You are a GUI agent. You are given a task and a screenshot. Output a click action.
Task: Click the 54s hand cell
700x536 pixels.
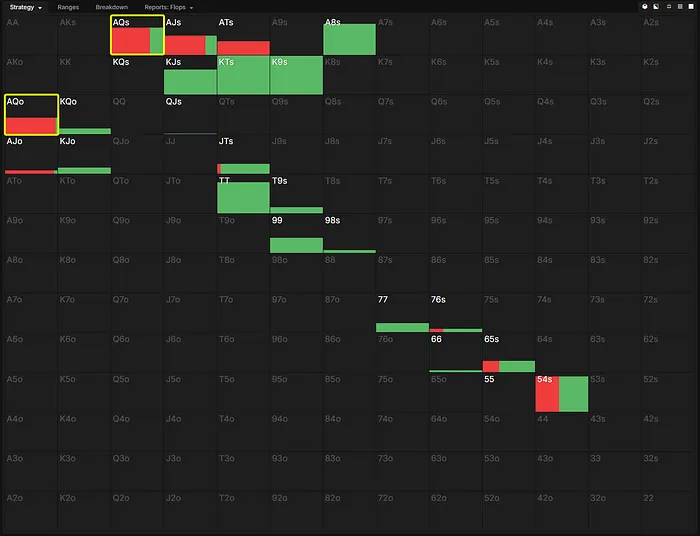click(561, 392)
